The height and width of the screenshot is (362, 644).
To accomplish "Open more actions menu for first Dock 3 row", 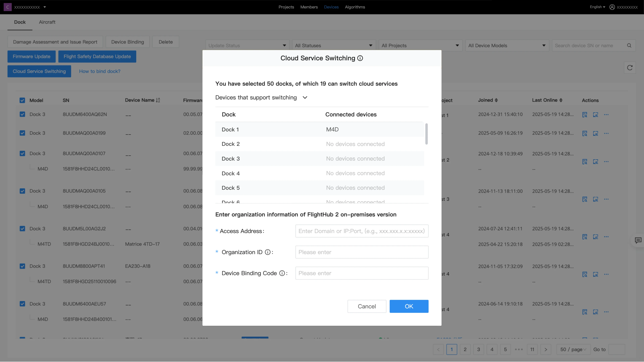I will click(606, 115).
